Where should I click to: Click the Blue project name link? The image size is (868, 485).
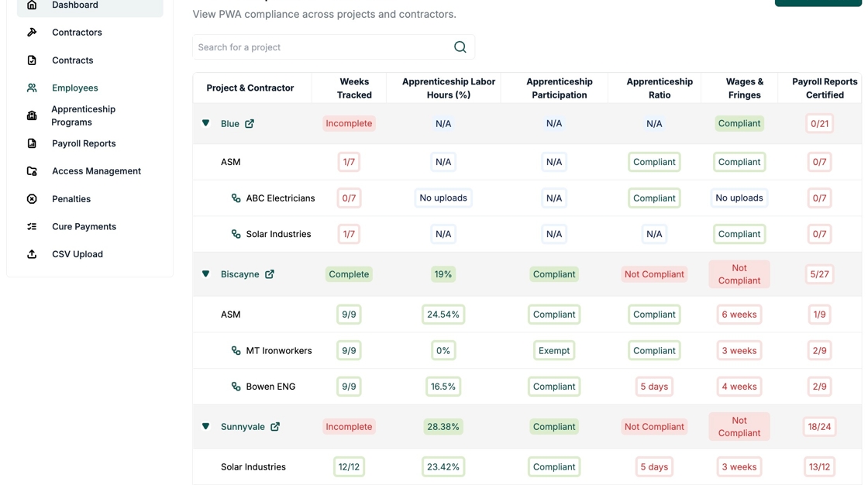(x=229, y=124)
